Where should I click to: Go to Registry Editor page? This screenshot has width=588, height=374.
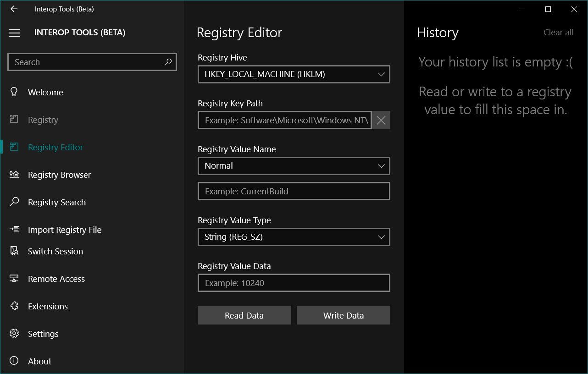click(x=92, y=147)
